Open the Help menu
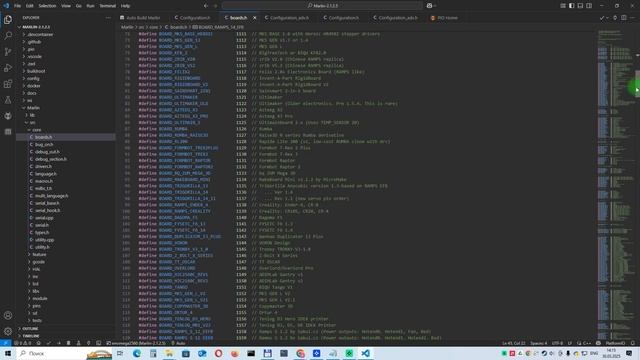The width and height of the screenshot is (640, 360). click(x=125, y=6)
